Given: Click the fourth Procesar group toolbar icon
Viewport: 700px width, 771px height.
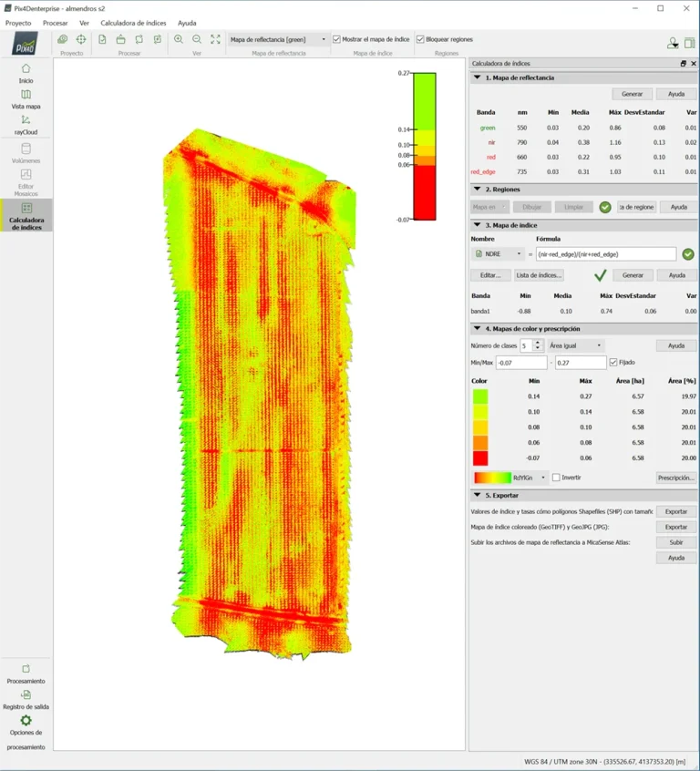Looking at the screenshot, I should point(158,39).
